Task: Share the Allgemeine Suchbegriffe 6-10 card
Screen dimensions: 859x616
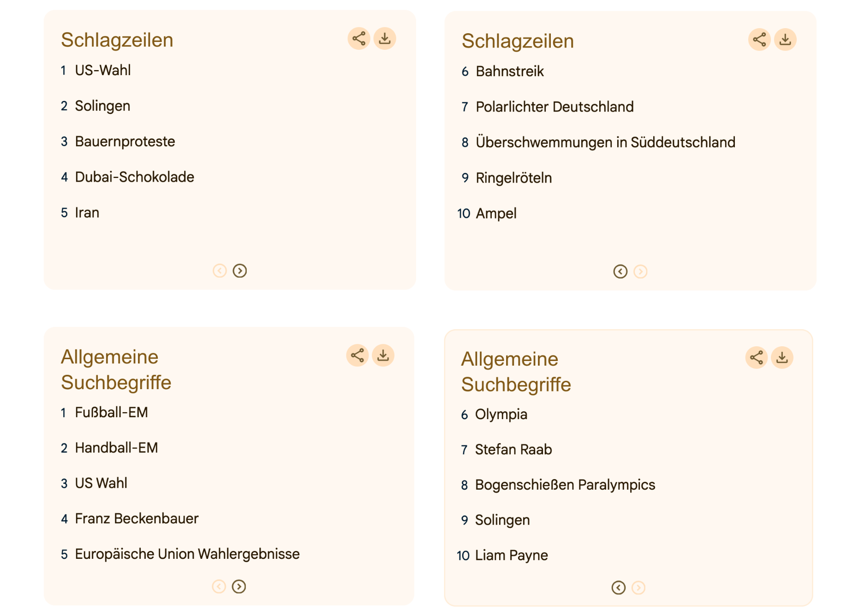Action: click(757, 357)
